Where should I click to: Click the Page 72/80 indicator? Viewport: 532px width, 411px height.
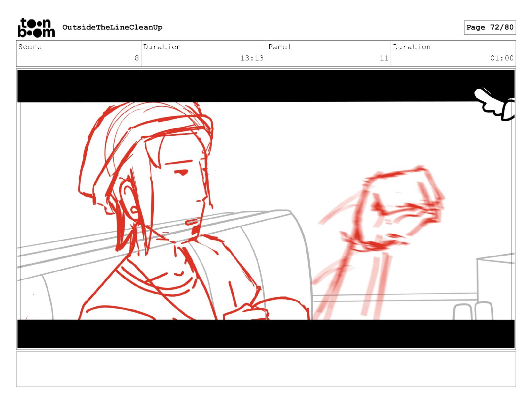coord(490,27)
